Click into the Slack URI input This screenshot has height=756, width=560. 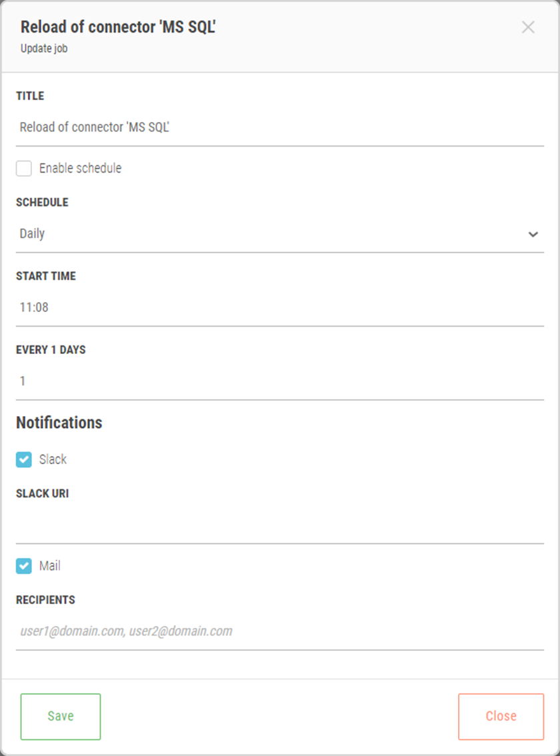[x=280, y=525]
